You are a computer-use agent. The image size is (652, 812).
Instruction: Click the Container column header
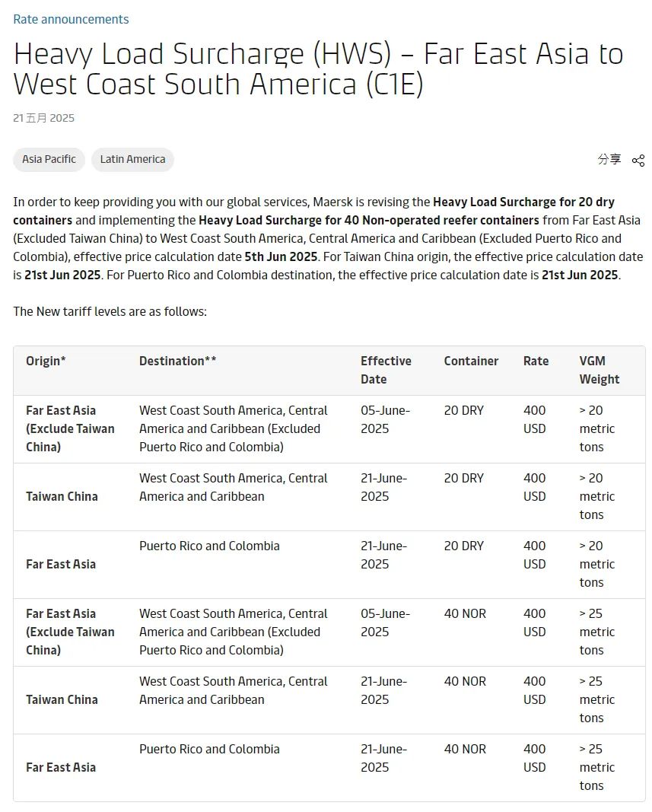point(471,361)
